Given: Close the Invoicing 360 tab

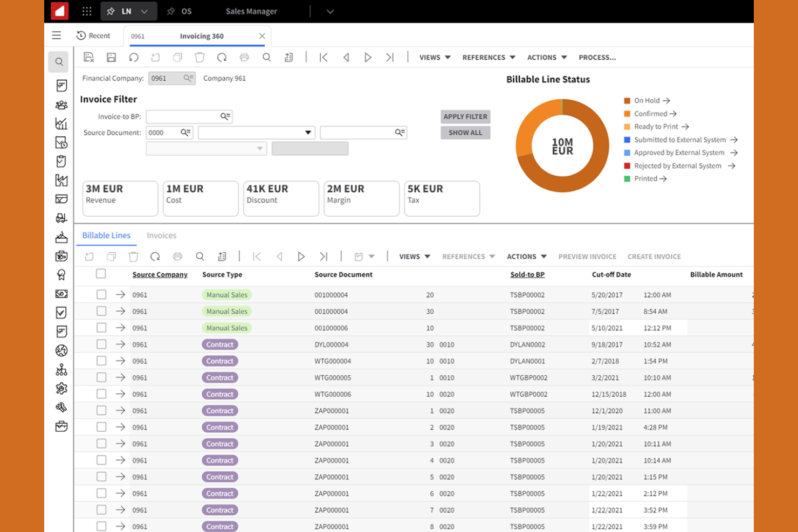Looking at the screenshot, I should click(262, 36).
